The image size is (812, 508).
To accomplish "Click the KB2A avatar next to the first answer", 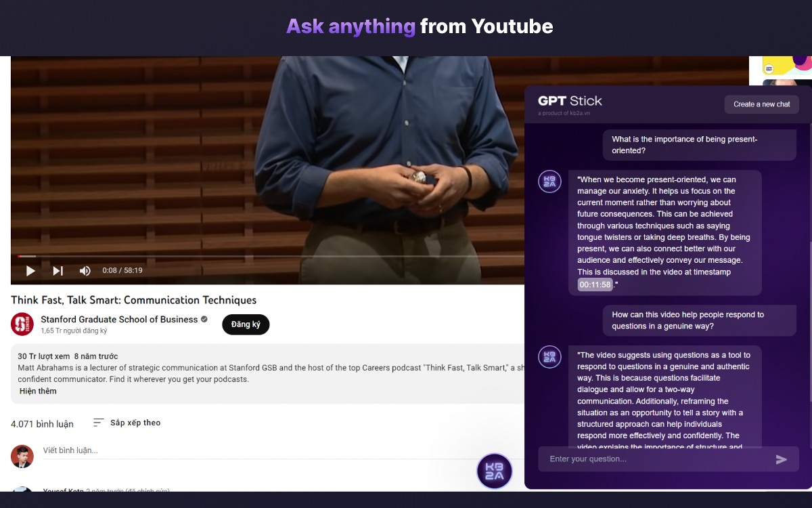I will coord(549,181).
